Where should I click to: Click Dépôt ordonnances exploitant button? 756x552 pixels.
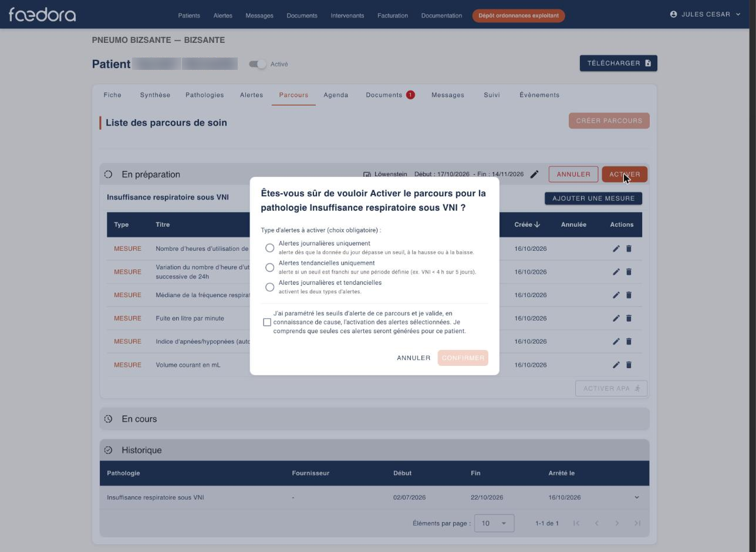pyautogui.click(x=518, y=15)
